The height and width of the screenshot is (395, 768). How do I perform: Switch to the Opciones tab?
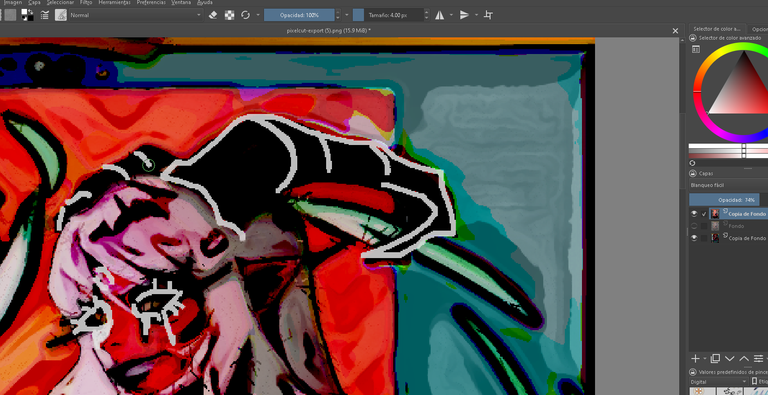(x=759, y=29)
